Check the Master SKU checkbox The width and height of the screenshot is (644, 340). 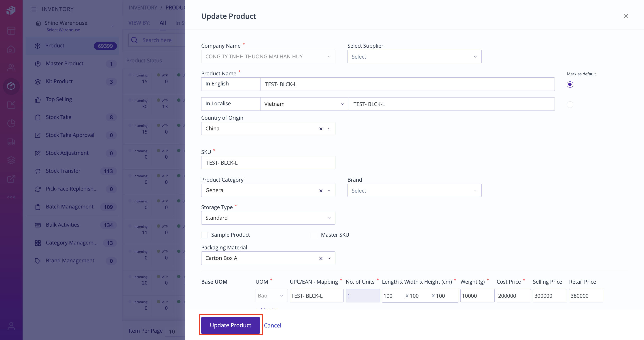[314, 235]
